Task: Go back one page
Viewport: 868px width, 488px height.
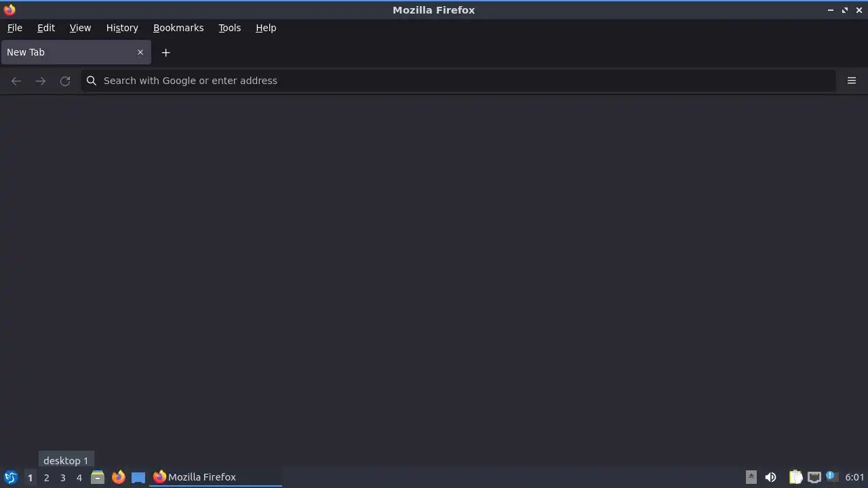Action: [16, 81]
